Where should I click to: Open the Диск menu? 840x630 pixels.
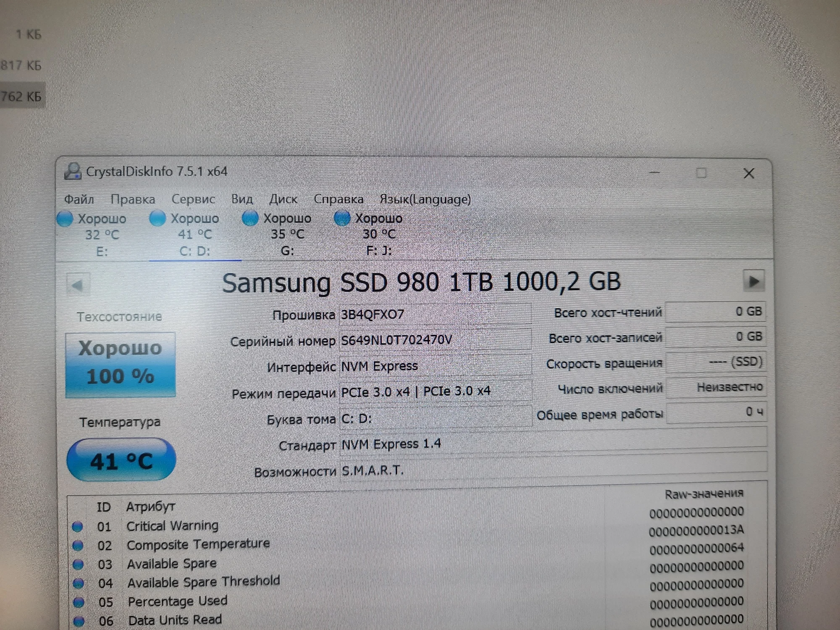pos(283,199)
